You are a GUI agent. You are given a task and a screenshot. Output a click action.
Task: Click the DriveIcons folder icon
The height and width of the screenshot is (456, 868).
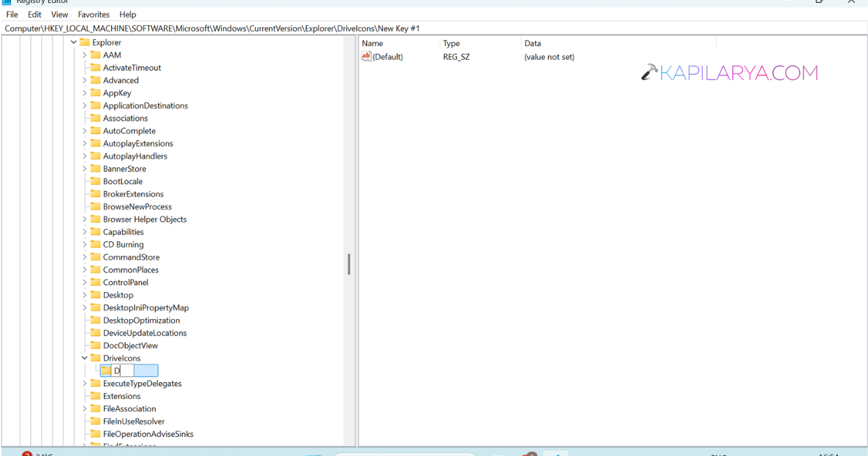pyautogui.click(x=96, y=358)
